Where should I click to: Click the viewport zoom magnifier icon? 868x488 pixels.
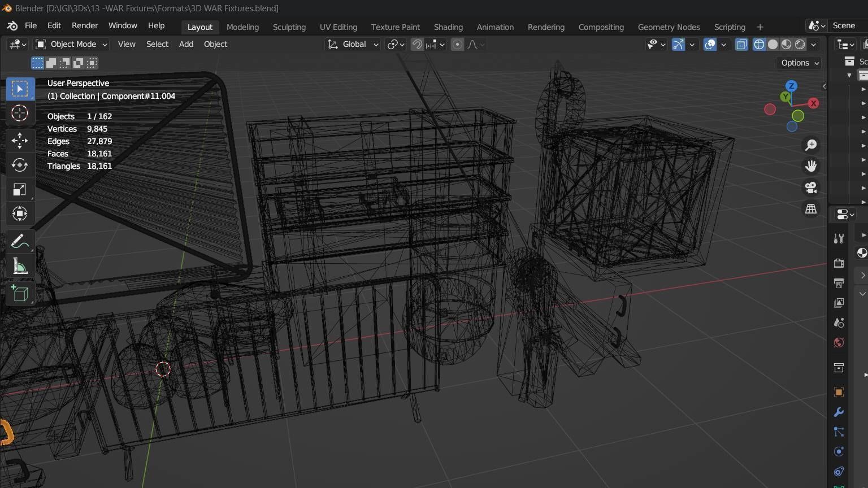pyautogui.click(x=811, y=145)
